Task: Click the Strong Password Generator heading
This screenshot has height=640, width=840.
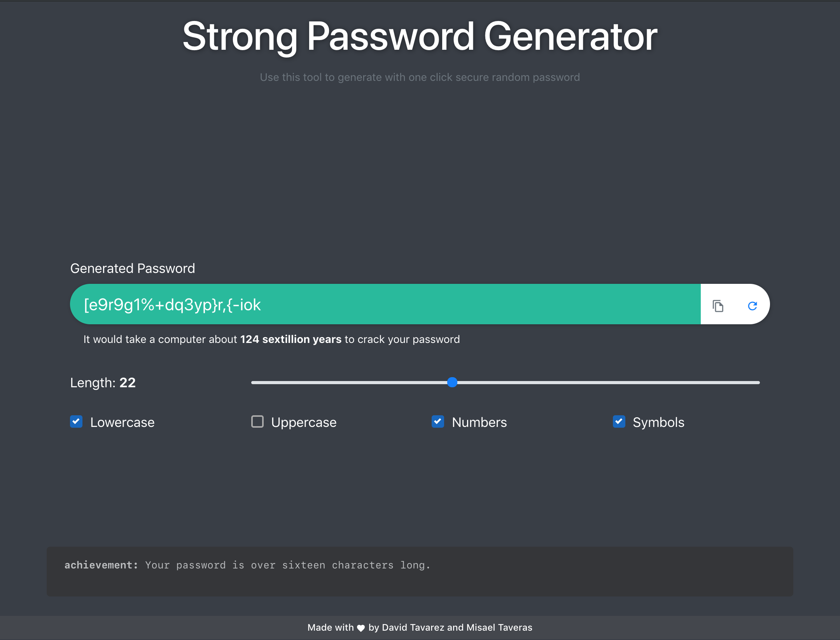Action: (x=420, y=36)
